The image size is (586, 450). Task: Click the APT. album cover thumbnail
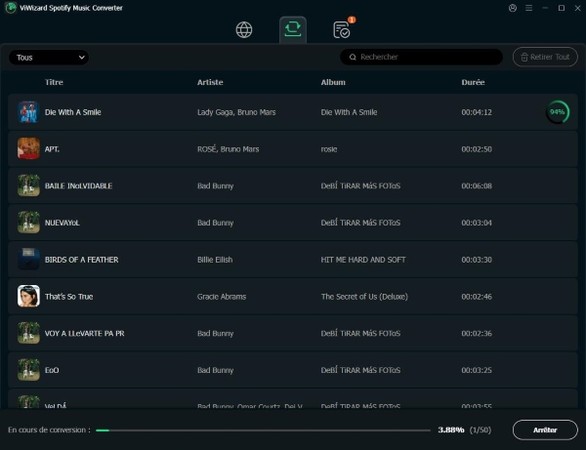28,149
